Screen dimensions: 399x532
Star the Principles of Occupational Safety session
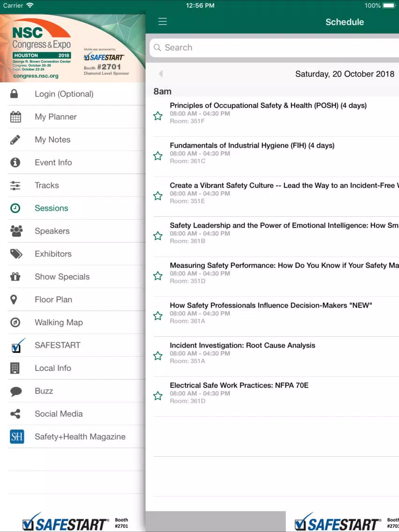tap(158, 116)
